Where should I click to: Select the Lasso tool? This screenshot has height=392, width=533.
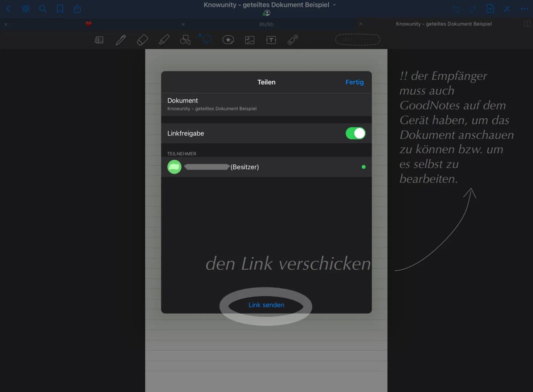(206, 39)
